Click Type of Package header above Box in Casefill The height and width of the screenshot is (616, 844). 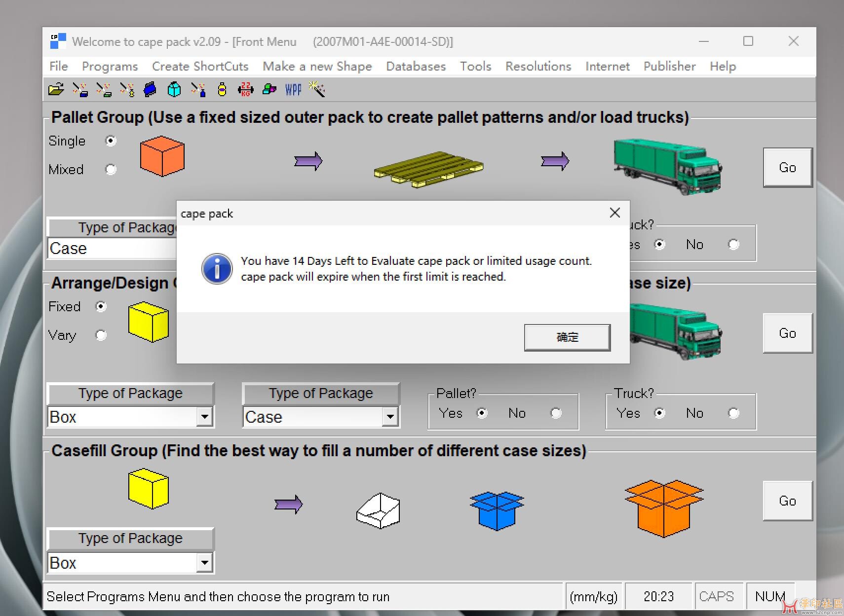pyautogui.click(x=130, y=539)
